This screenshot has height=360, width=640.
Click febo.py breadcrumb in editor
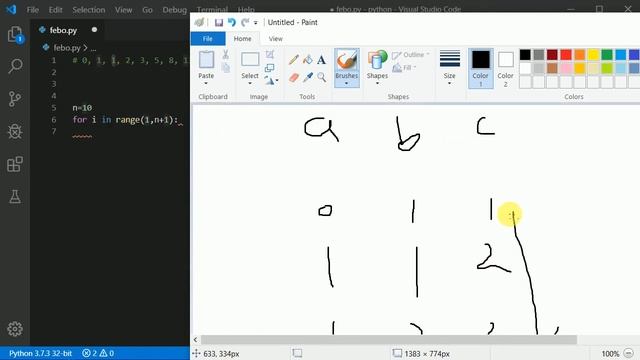pos(67,48)
